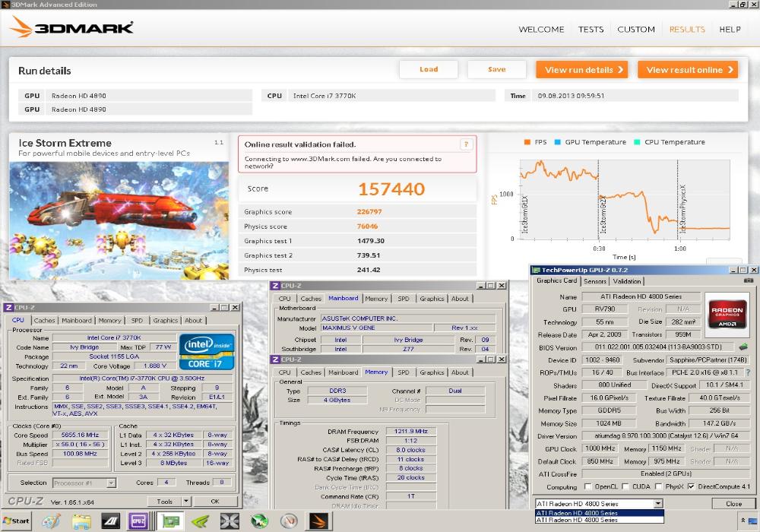Open the GPU selector dropdown arrow in GPU-Z
760x532 pixels.
click(x=658, y=503)
